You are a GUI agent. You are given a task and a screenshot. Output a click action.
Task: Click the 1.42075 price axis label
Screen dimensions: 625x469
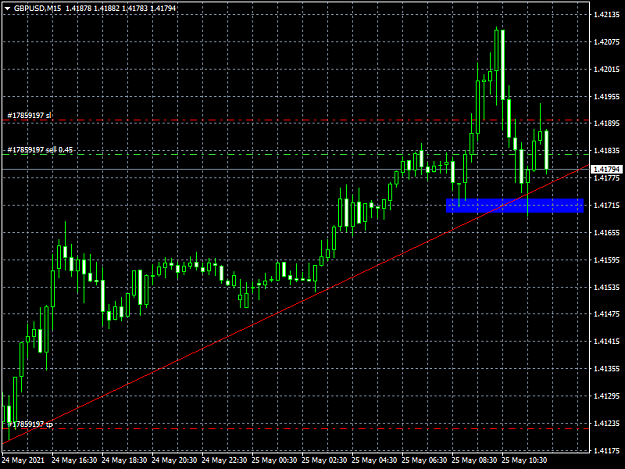pyautogui.click(x=606, y=42)
